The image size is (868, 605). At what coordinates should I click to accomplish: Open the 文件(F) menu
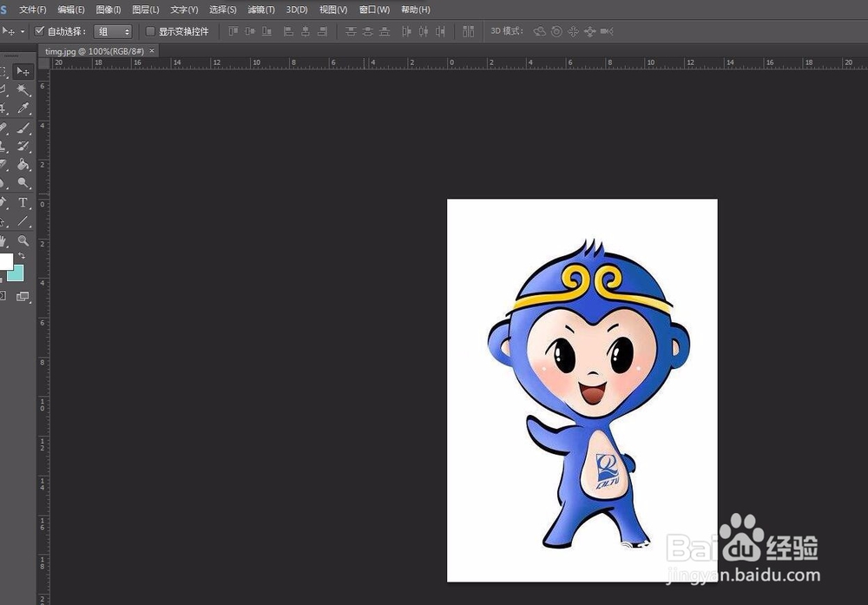(x=33, y=10)
